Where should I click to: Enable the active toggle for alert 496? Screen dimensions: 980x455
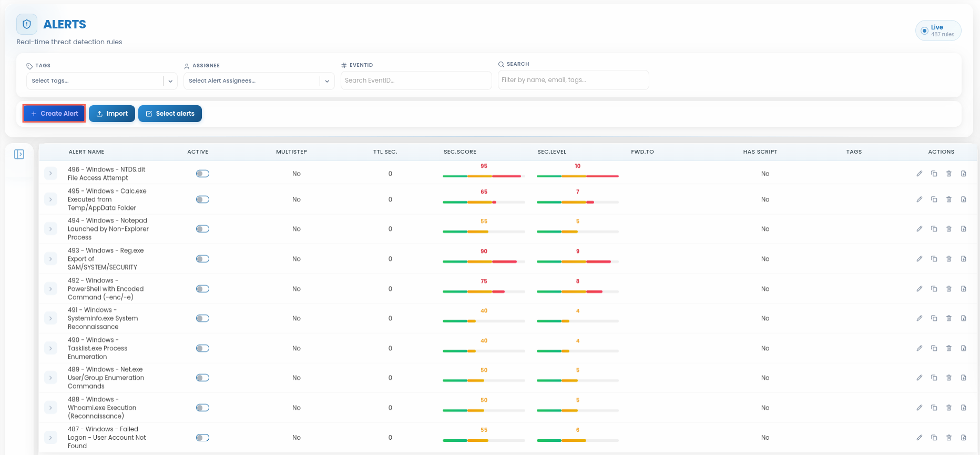click(202, 174)
